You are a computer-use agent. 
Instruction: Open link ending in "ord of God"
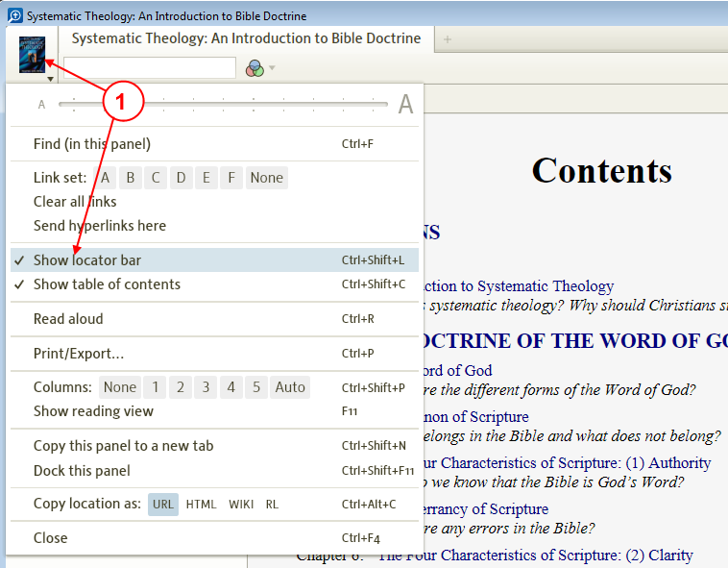(458, 371)
